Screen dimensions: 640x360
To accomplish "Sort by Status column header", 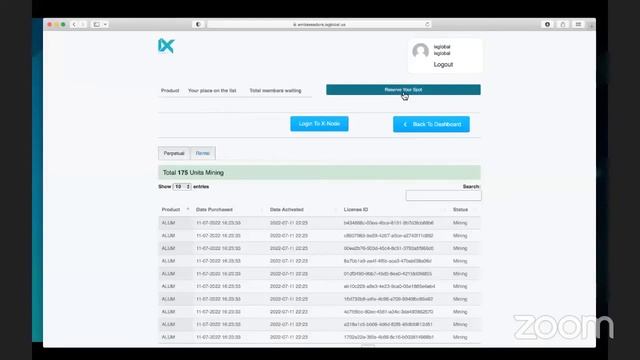I will coord(465,209).
